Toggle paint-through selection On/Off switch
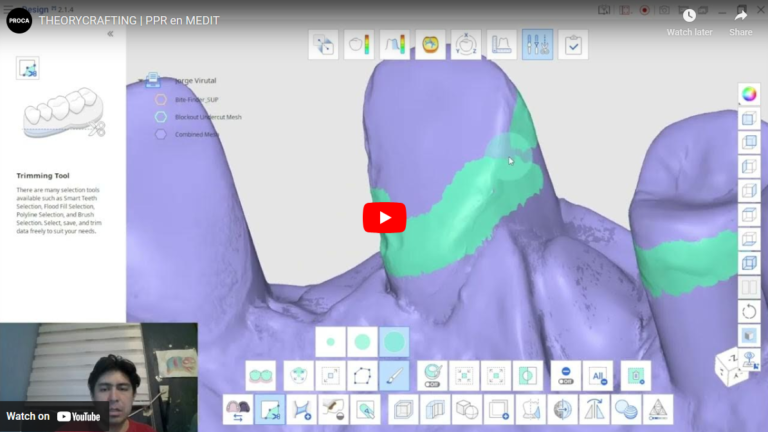 pos(432,376)
